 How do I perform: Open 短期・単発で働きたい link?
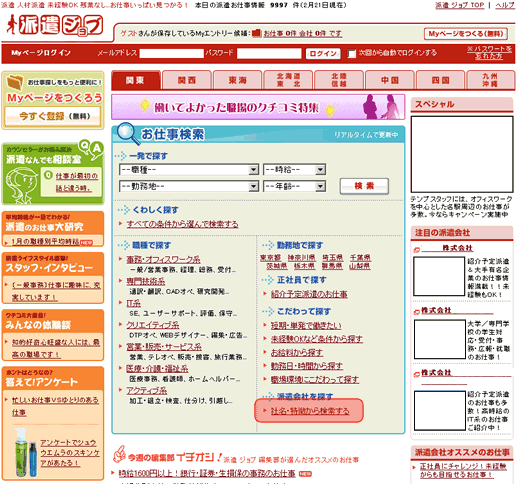coord(306,325)
